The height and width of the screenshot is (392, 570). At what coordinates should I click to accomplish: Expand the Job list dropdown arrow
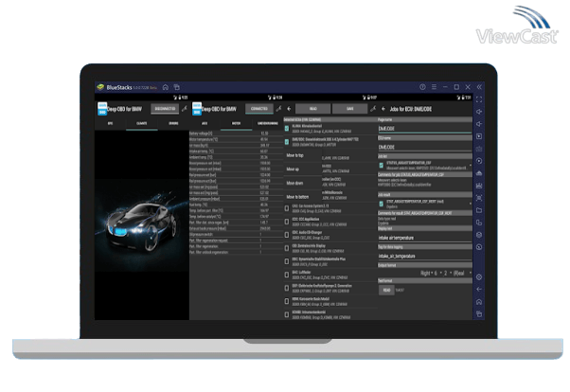tap(471, 166)
